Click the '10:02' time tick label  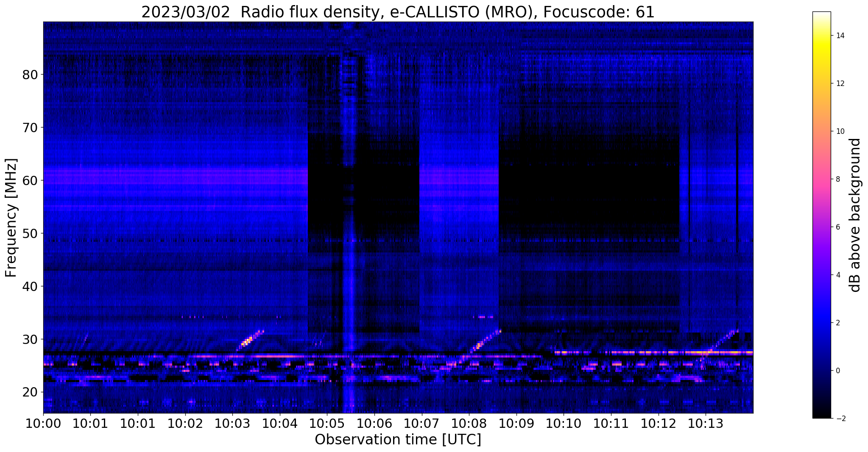(x=185, y=424)
